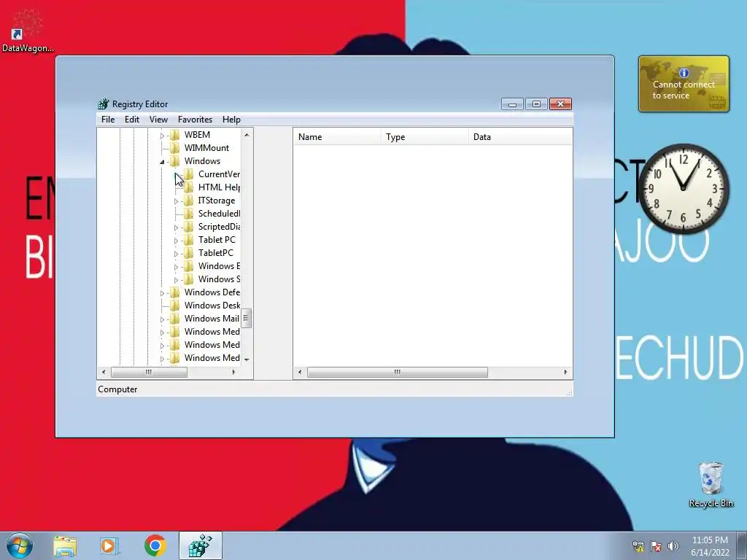Expand the Windows Defe key

pos(162,293)
